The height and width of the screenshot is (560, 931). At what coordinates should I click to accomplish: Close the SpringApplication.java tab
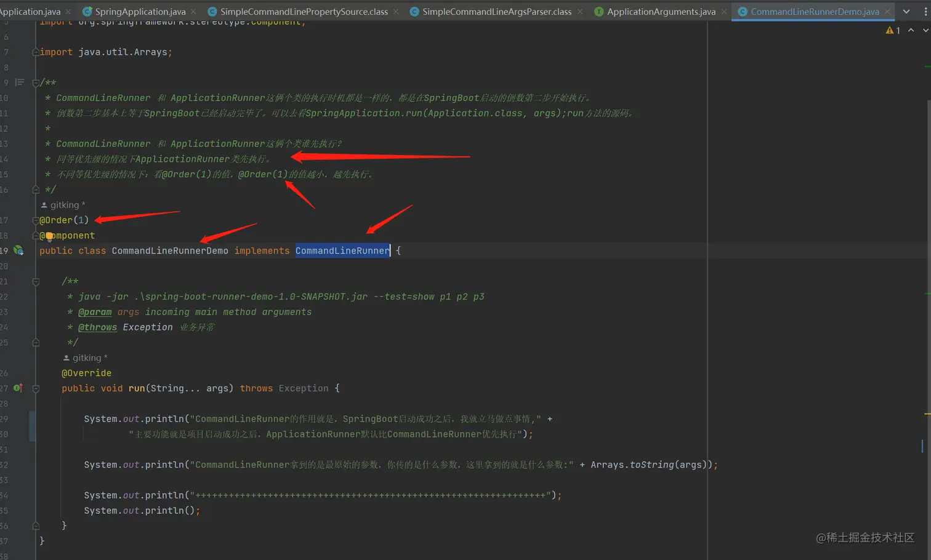click(x=194, y=11)
